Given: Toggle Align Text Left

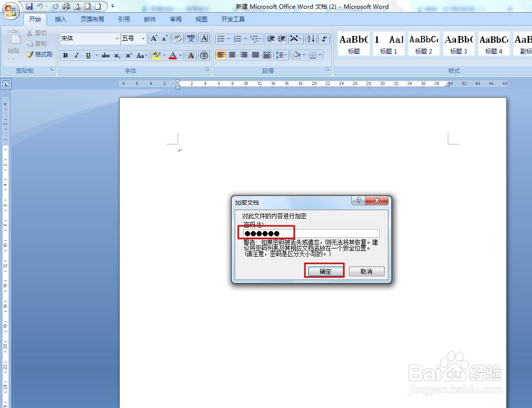Looking at the screenshot, I should click(x=220, y=55).
